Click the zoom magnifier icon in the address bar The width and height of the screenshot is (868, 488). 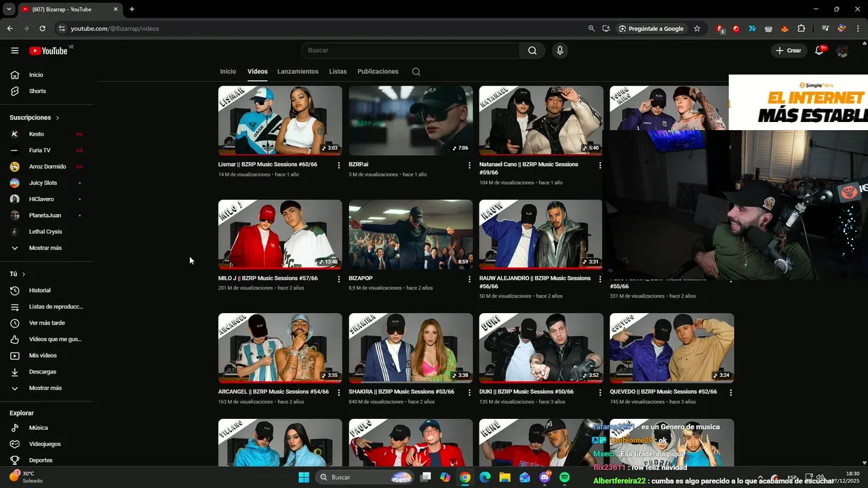pyautogui.click(x=591, y=28)
